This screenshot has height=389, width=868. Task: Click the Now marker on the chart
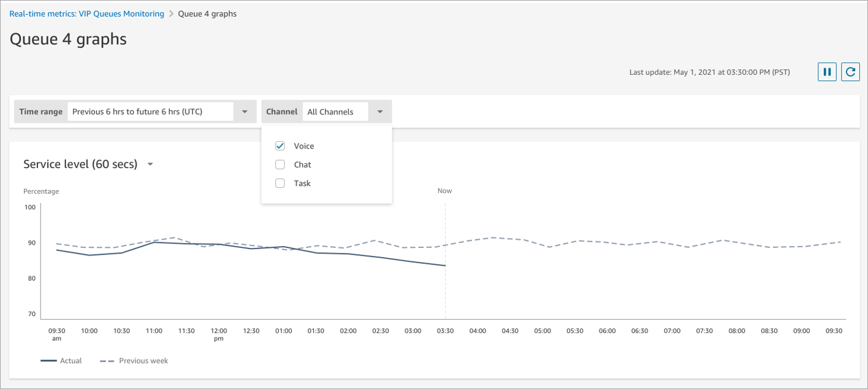444,191
